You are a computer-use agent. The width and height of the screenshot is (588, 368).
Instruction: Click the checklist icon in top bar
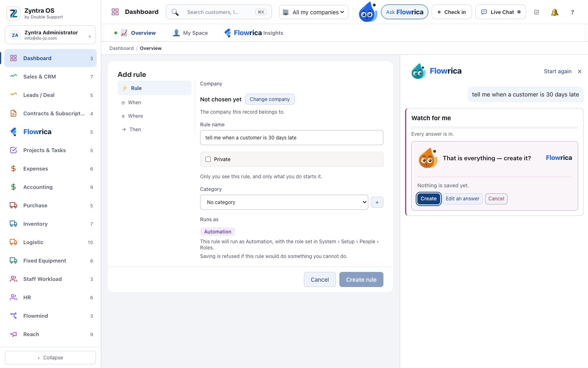[537, 12]
